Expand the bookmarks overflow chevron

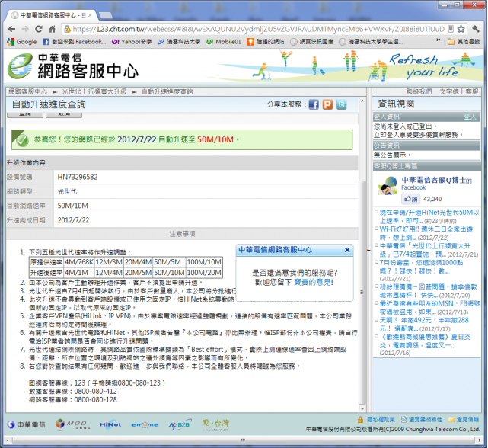[x=439, y=40]
